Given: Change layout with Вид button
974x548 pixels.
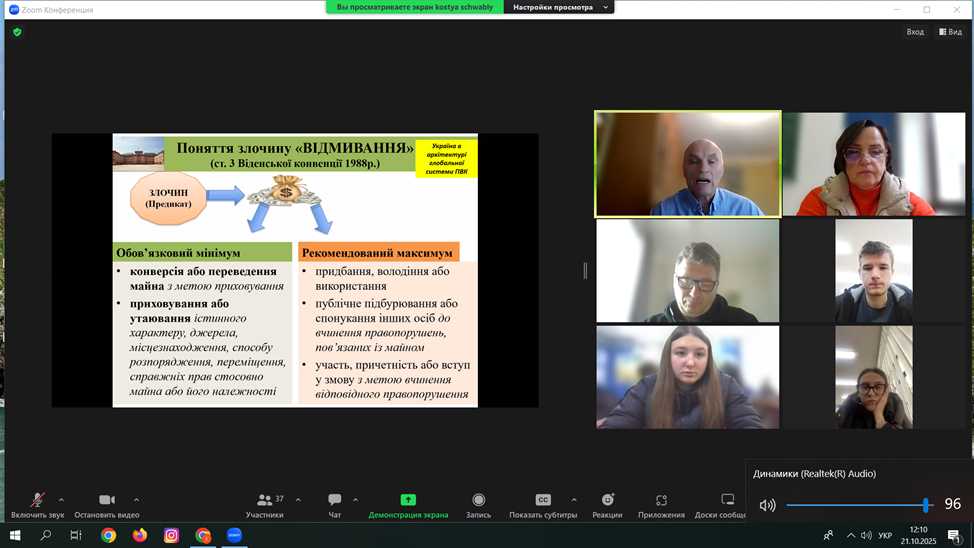Looking at the screenshot, I should click(950, 32).
